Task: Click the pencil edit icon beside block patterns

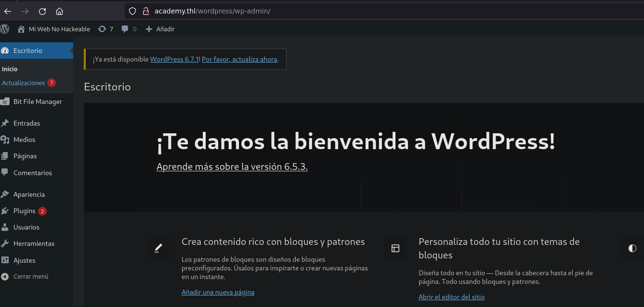Action: [158, 248]
